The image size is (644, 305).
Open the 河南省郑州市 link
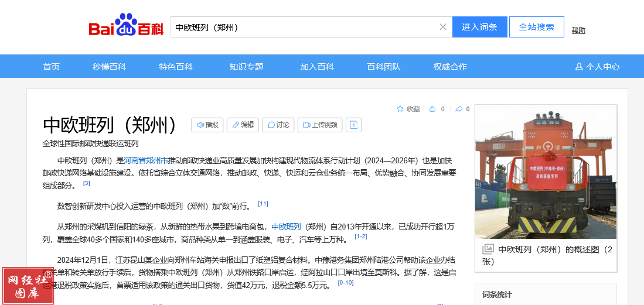(x=146, y=160)
